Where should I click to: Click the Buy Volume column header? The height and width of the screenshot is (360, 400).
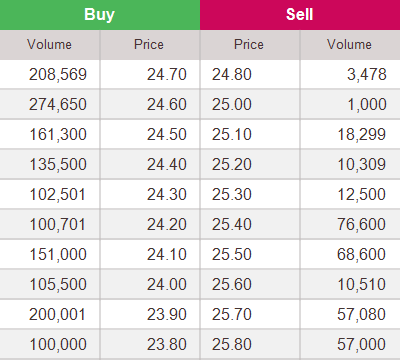tap(49, 45)
